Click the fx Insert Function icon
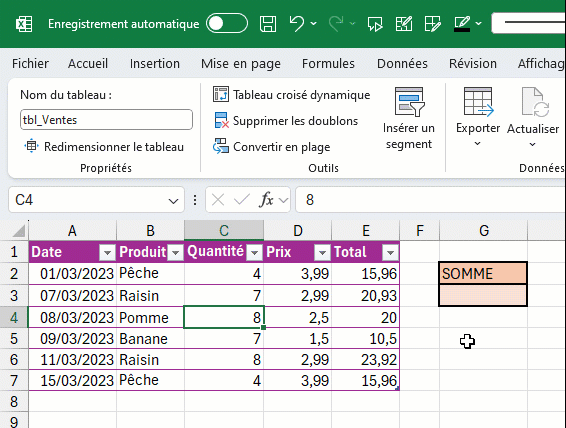This screenshot has width=566, height=428. (x=266, y=199)
